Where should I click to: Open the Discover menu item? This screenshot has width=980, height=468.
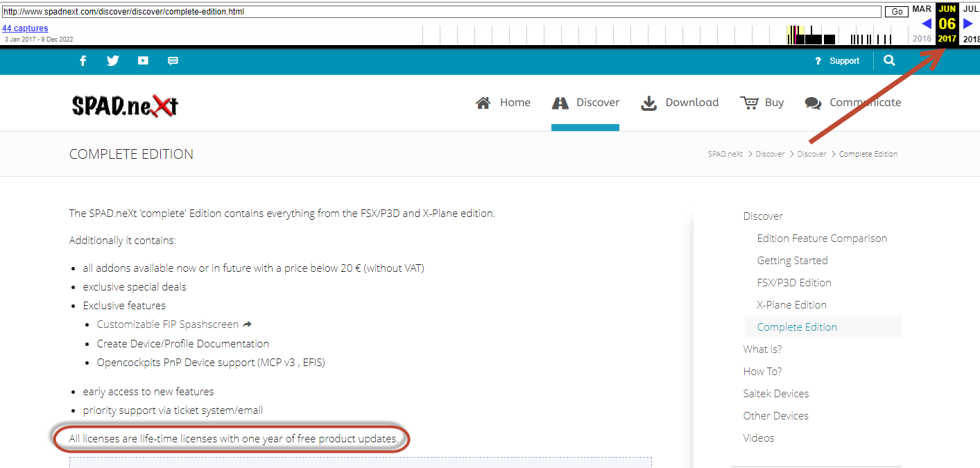click(x=598, y=103)
